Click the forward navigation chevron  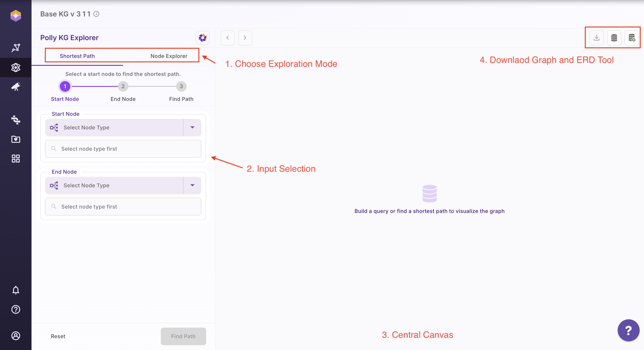coord(245,38)
